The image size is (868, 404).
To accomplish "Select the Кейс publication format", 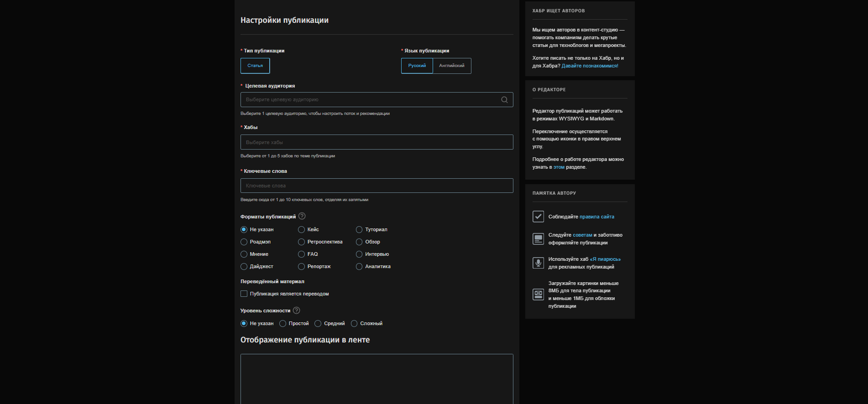I will tap(301, 230).
